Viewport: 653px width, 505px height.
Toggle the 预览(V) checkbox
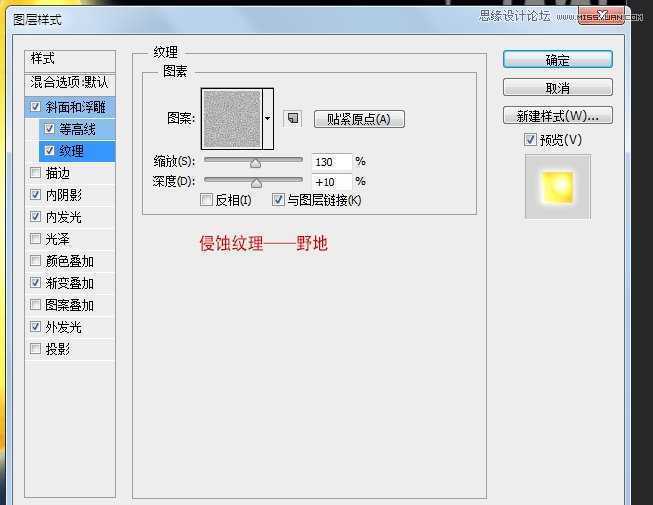530,139
